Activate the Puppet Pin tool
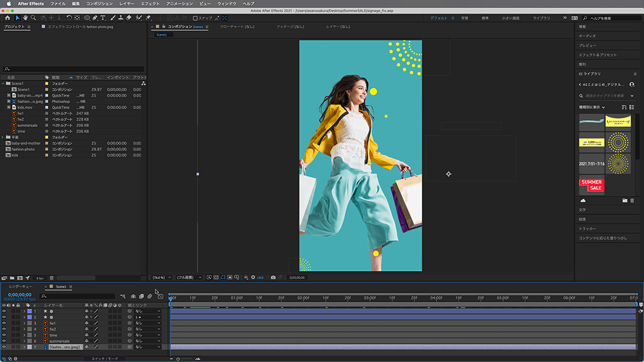 point(148,18)
